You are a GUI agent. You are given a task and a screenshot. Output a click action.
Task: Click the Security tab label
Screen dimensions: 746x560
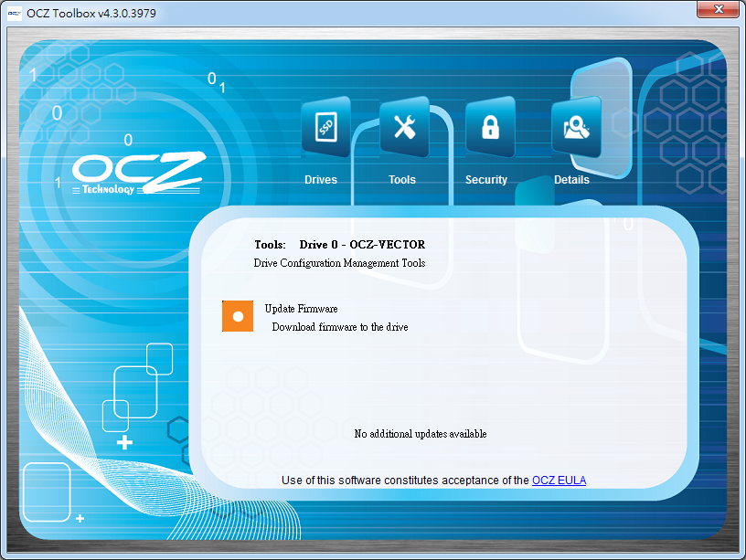[x=486, y=180]
